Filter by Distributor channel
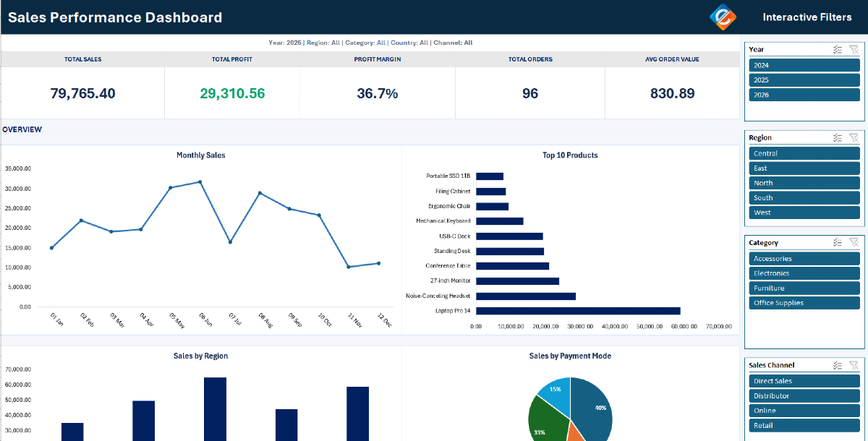The image size is (868, 441). pos(804,395)
